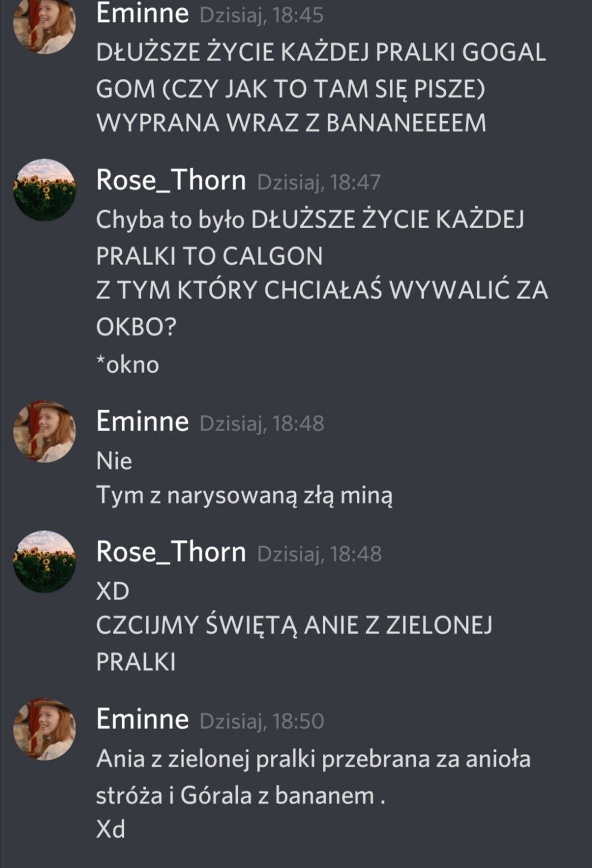This screenshot has height=868, width=592.
Task: Tap the Eminne username at 18:45
Action: 142,13
